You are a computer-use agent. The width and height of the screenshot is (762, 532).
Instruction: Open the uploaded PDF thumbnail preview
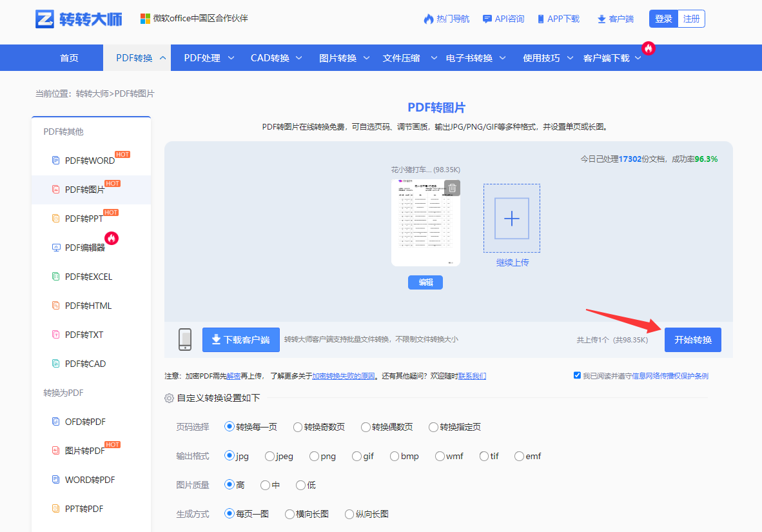tap(425, 222)
